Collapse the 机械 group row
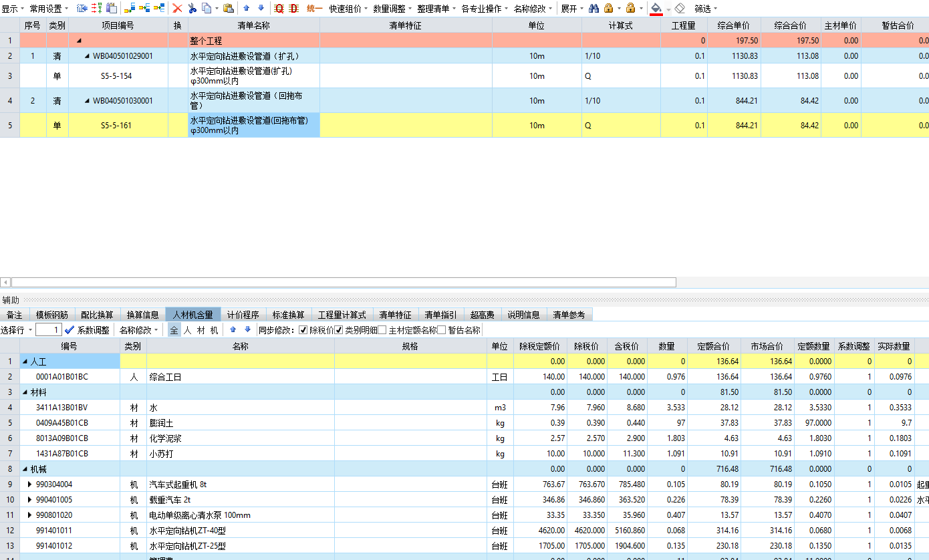The image size is (929, 560). click(25, 469)
